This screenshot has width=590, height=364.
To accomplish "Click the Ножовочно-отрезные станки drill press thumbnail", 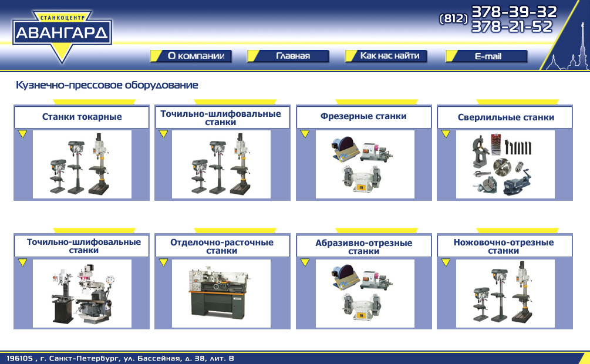I will (x=505, y=293).
